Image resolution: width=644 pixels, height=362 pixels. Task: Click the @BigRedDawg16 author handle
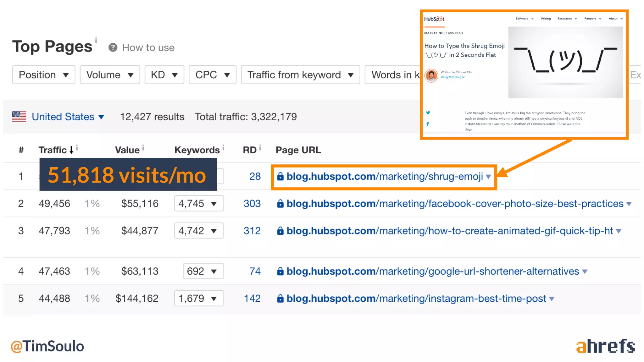pyautogui.click(x=453, y=77)
